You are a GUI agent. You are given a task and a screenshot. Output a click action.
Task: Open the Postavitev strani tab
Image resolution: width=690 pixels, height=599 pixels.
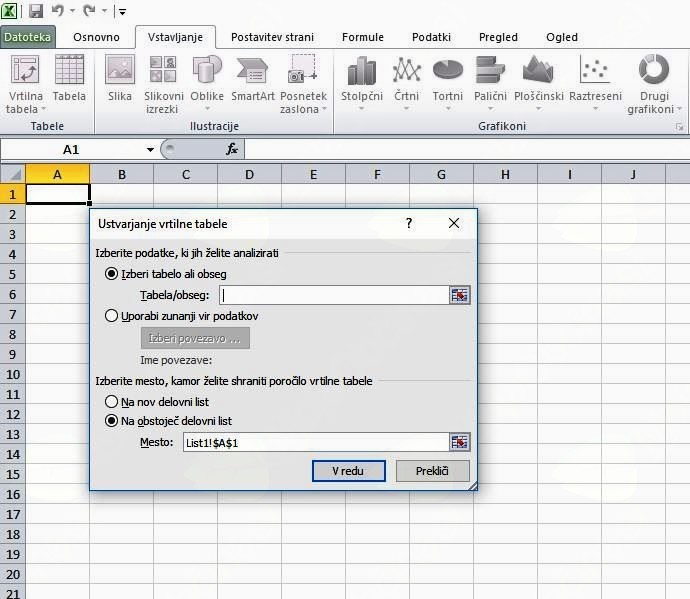tap(272, 37)
